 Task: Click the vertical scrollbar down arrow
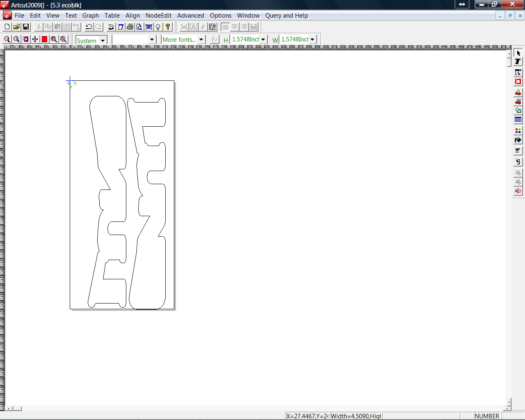coord(509,402)
